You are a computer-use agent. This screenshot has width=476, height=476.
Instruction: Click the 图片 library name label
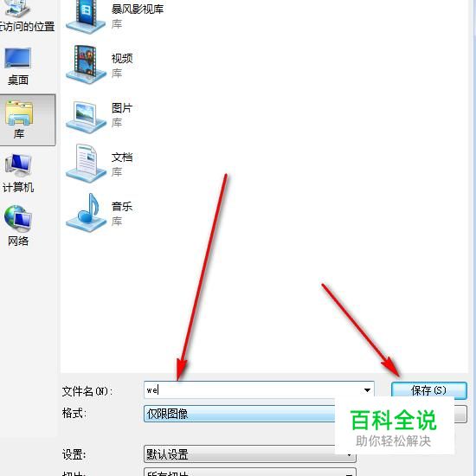[x=122, y=108]
